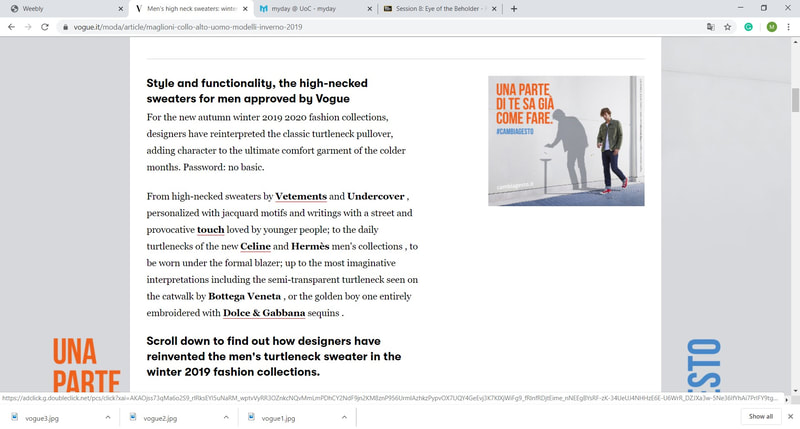800x429 pixels.
Task: Open the Grammarly extension icon
Action: [748, 27]
